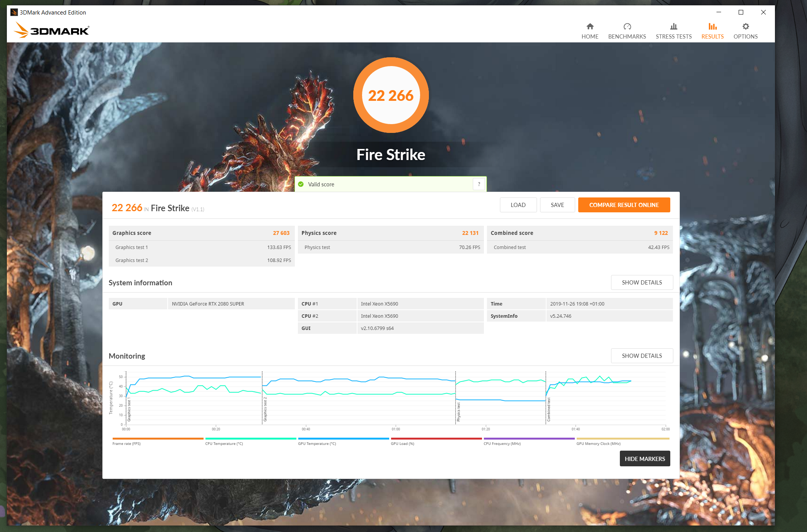Click Graphics test 2 value 108.92 FPS

click(279, 260)
